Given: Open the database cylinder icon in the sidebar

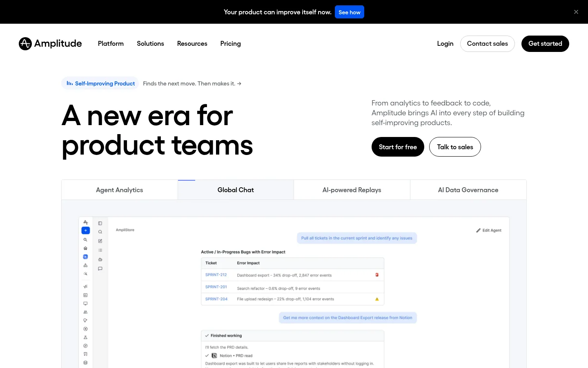Looking at the screenshot, I should [x=85, y=363].
